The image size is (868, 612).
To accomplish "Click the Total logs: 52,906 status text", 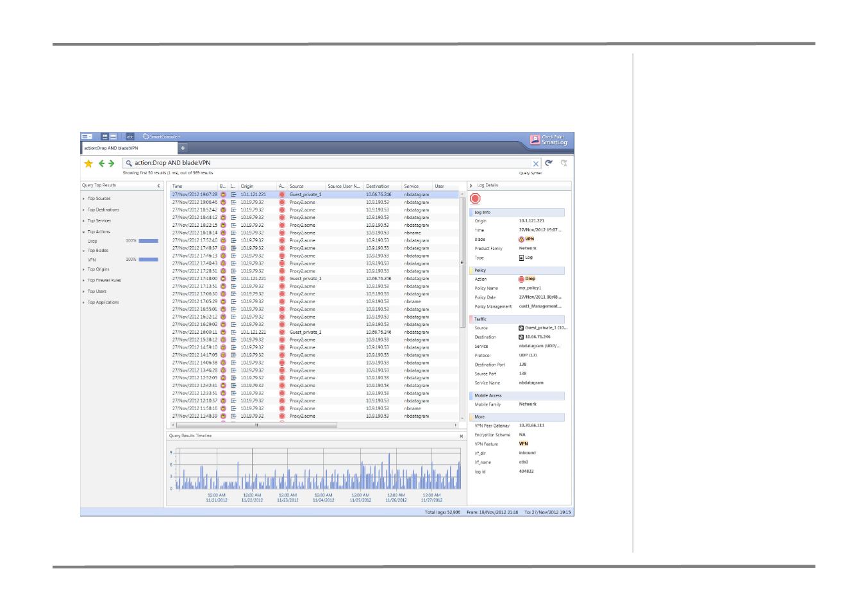I will click(x=442, y=513).
